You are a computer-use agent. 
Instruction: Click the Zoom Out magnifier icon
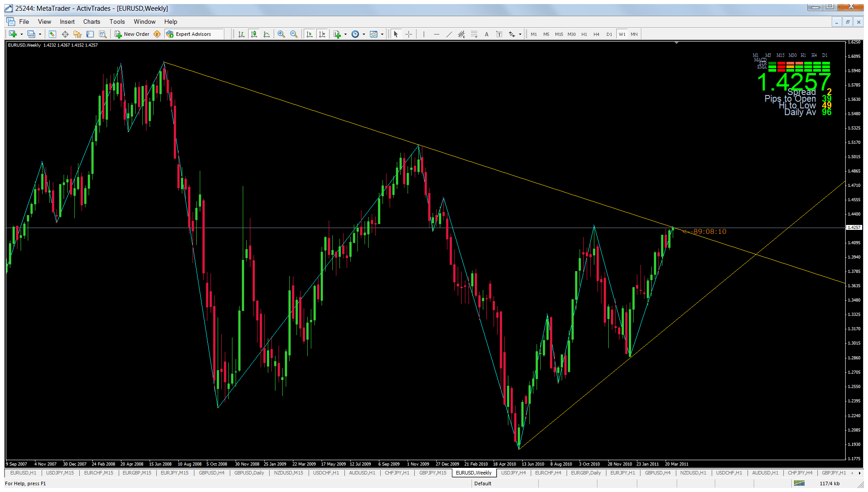click(294, 34)
